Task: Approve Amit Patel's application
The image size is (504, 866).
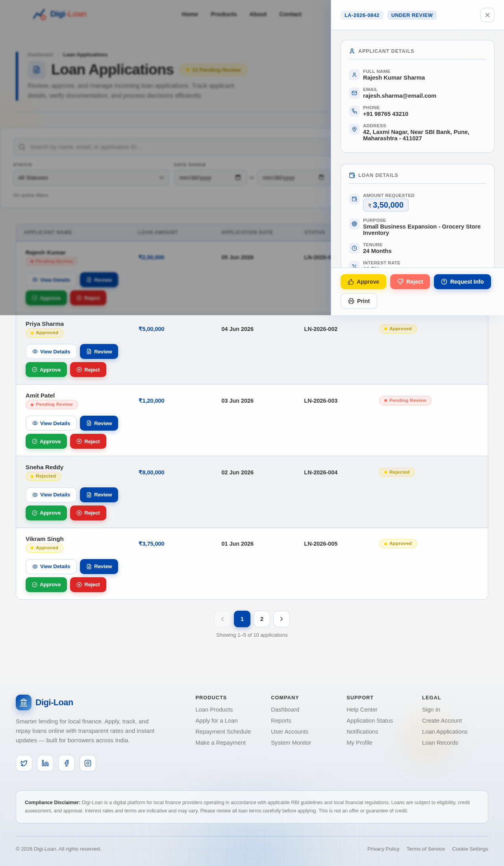Action: pos(46,441)
